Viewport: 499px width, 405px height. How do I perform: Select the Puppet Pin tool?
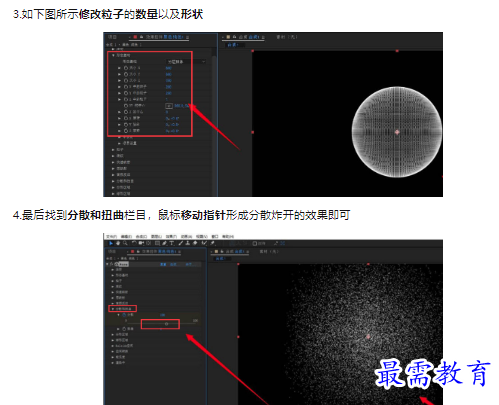[x=212, y=243]
